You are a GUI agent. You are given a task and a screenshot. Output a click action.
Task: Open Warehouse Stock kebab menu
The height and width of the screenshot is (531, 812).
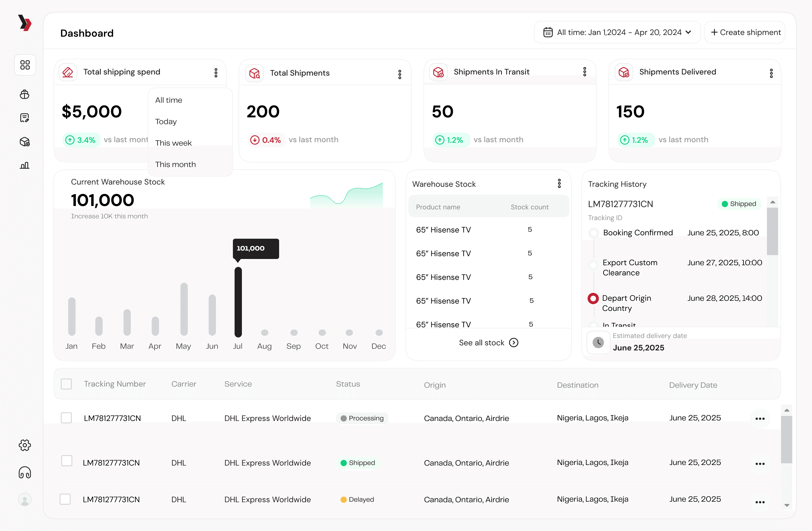pos(559,184)
